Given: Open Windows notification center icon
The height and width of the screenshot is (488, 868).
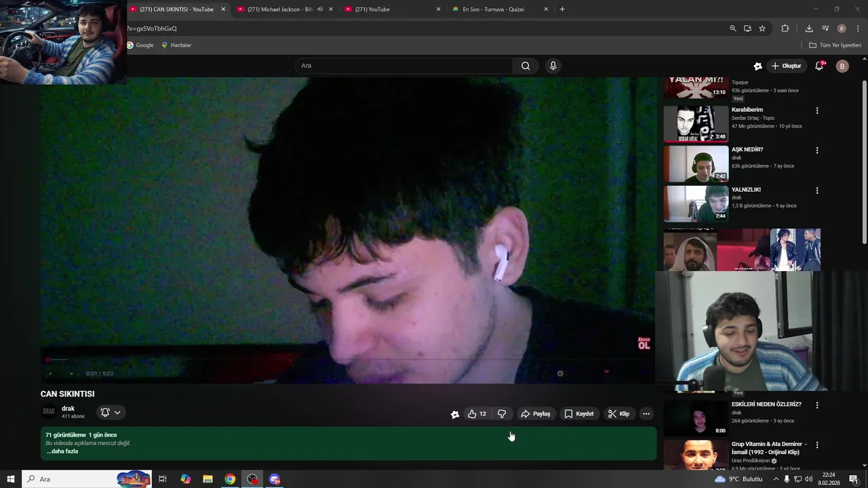Looking at the screenshot, I should [x=854, y=479].
